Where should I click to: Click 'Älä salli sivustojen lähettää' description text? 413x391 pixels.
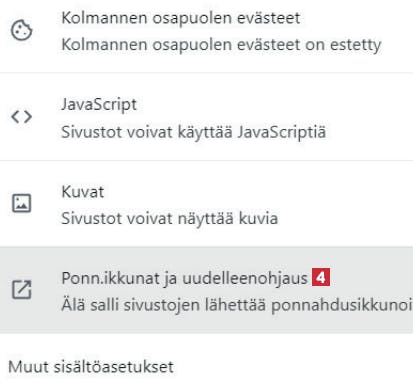click(165, 305)
